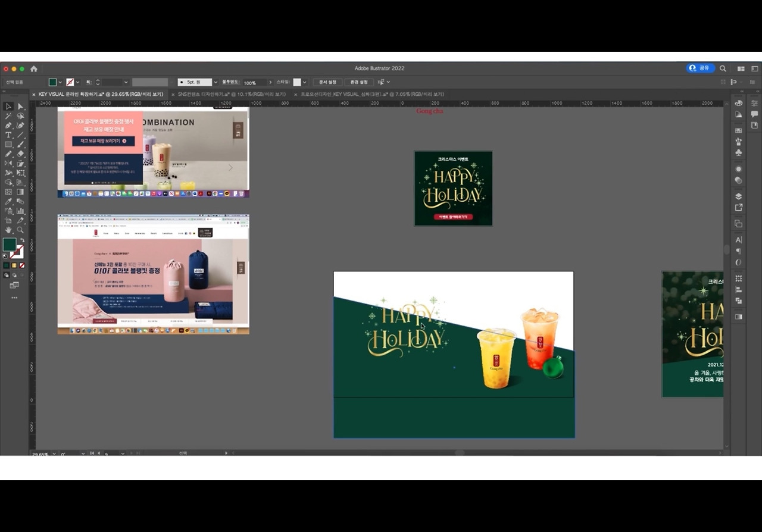Open the Paragraph panel icon
The height and width of the screenshot is (532, 762).
pyautogui.click(x=739, y=251)
